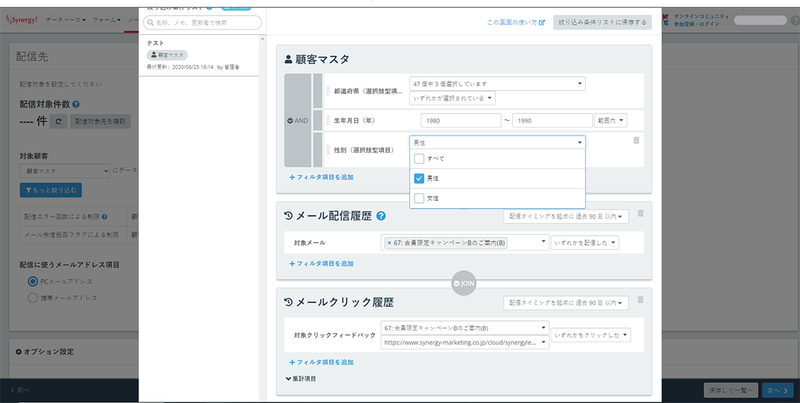This screenshot has width=800, height=403.
Task: Click the person icon beside 顧客マスタ heading
Action: click(x=288, y=59)
